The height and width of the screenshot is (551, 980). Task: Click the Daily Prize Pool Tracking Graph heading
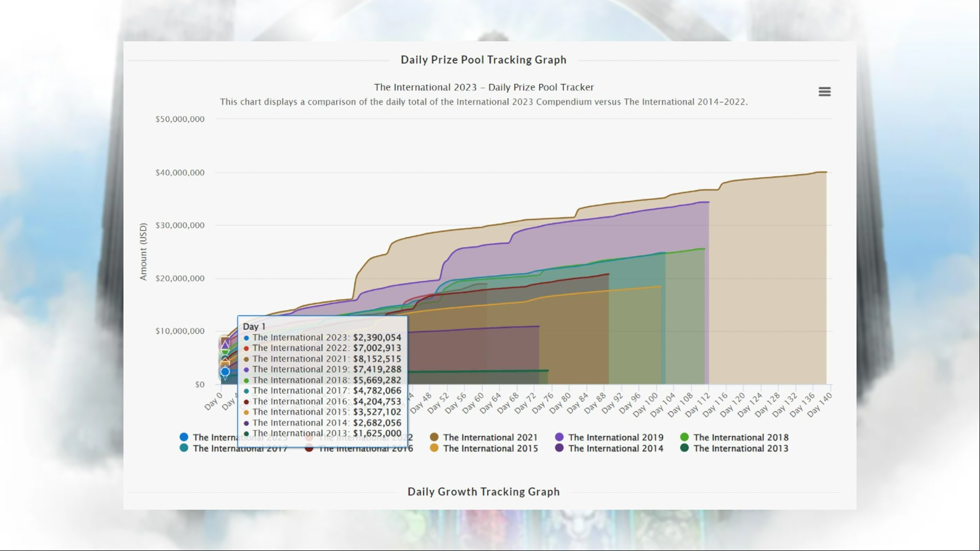(x=484, y=60)
